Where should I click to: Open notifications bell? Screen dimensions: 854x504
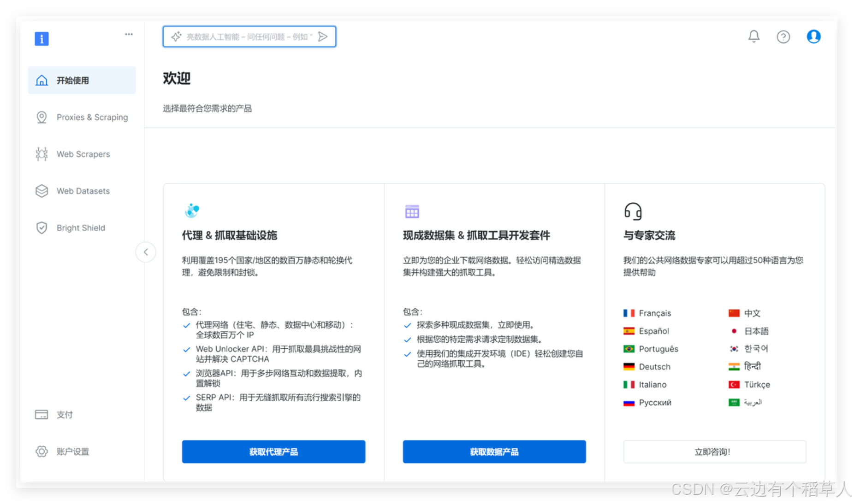click(754, 36)
